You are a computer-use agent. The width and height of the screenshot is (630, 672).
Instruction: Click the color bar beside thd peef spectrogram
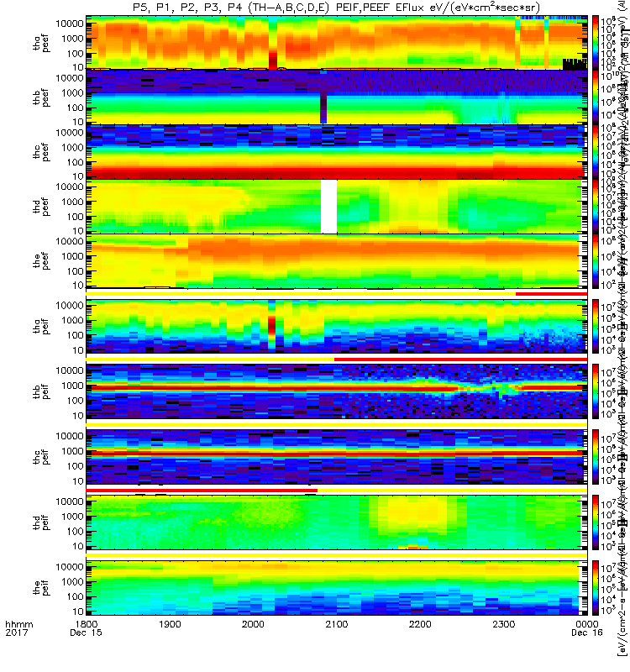click(x=596, y=206)
